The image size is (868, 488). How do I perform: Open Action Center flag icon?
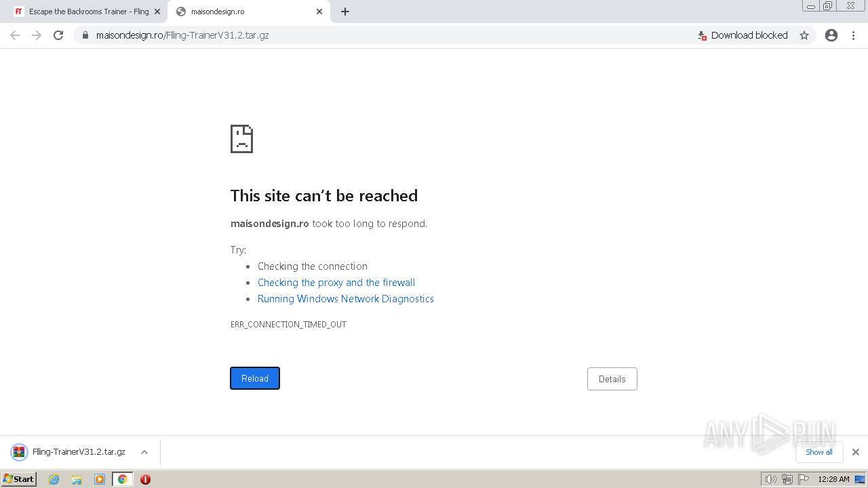click(804, 479)
